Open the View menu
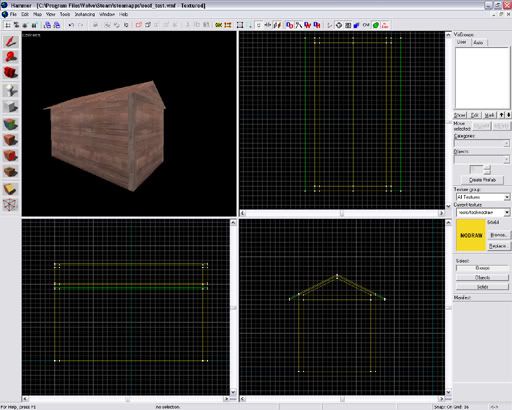Screen dimensions: 512x410 click(x=50, y=14)
